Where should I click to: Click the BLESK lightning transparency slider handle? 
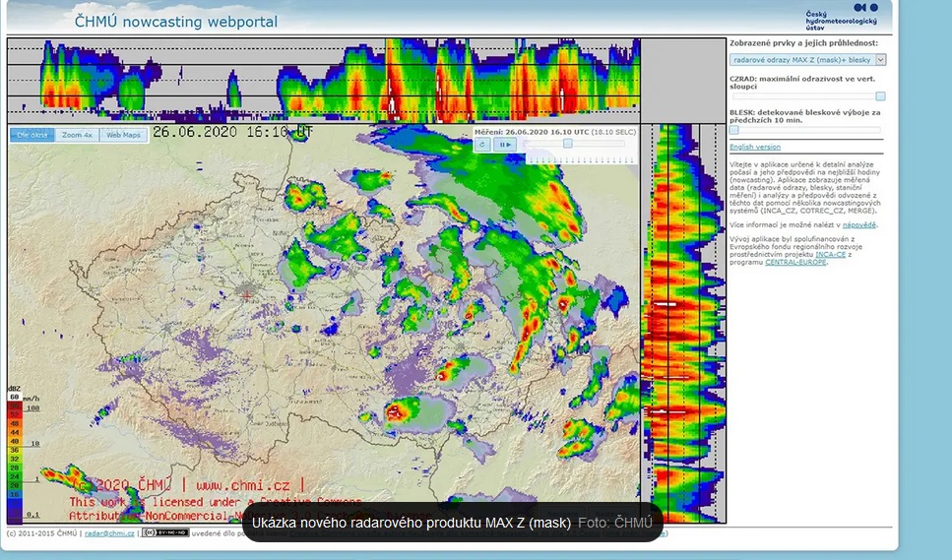733,130
